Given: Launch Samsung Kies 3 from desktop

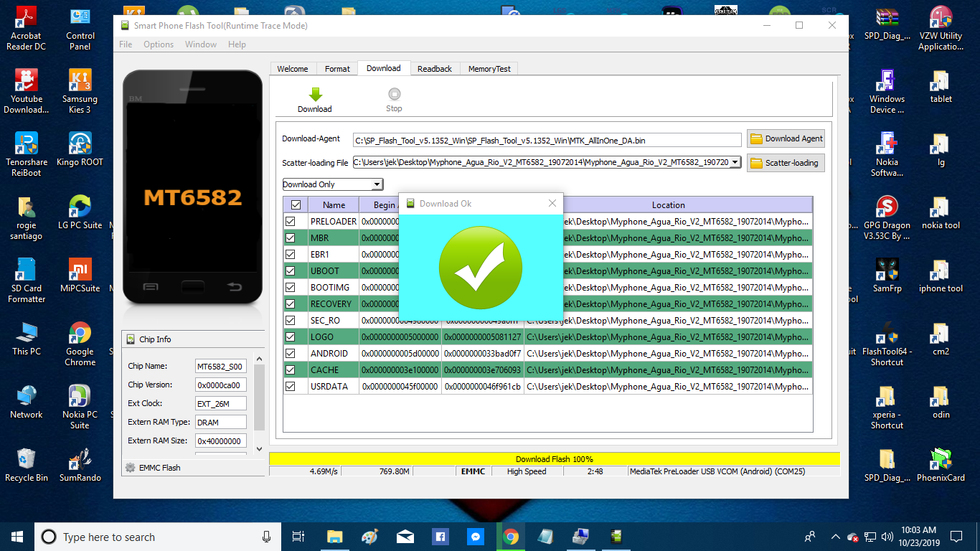Looking at the screenshot, I should tap(80, 92).
